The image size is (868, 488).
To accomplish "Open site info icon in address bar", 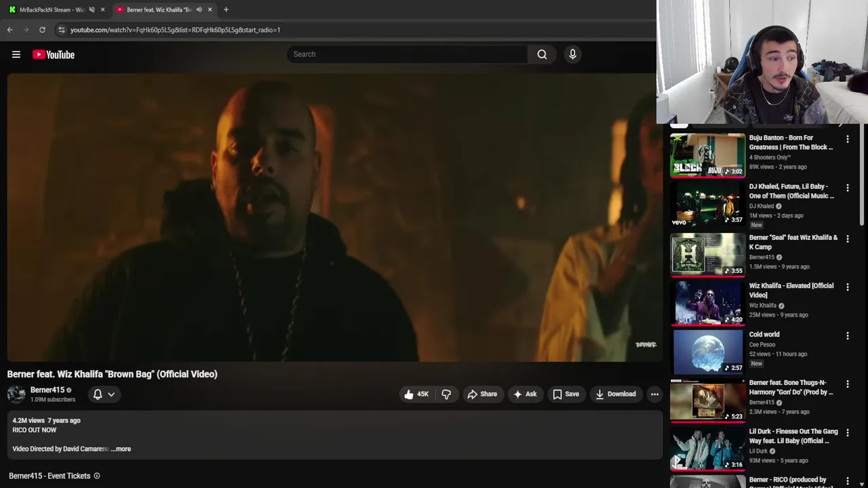I will (61, 30).
